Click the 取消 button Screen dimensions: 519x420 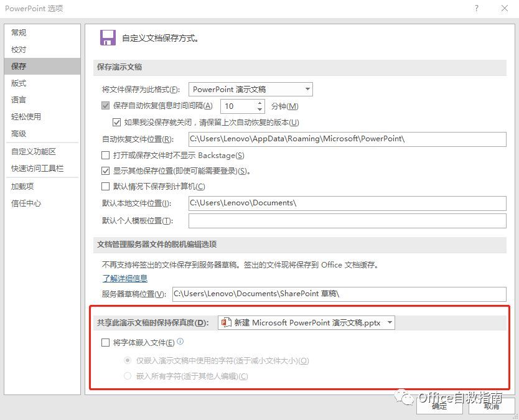(x=491, y=406)
